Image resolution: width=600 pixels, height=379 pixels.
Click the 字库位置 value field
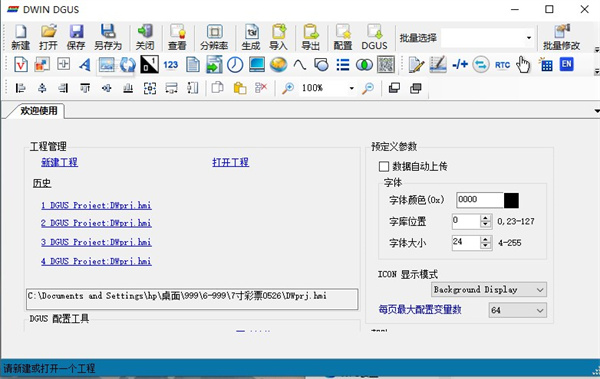pyautogui.click(x=466, y=221)
